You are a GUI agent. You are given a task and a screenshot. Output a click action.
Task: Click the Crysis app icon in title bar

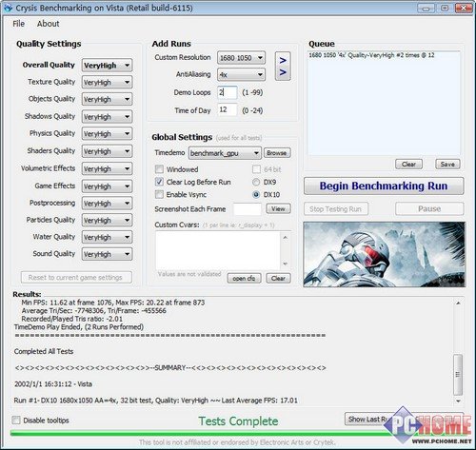(x=8, y=8)
